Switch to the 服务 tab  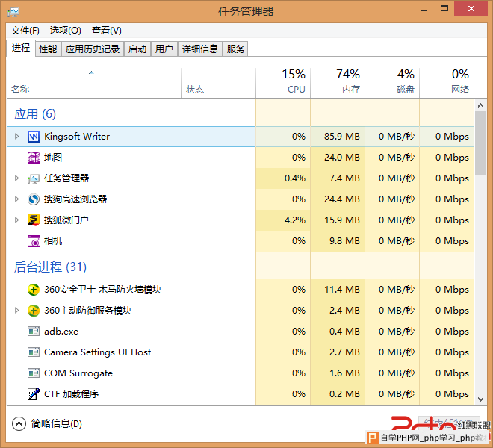point(235,49)
